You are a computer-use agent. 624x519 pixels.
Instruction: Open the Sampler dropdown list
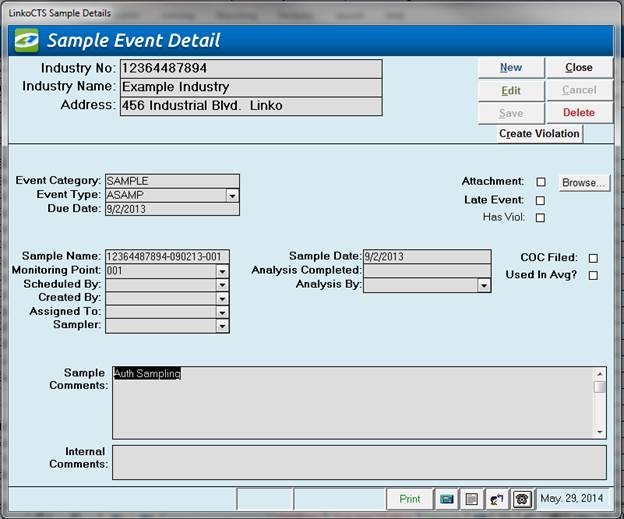click(x=222, y=326)
